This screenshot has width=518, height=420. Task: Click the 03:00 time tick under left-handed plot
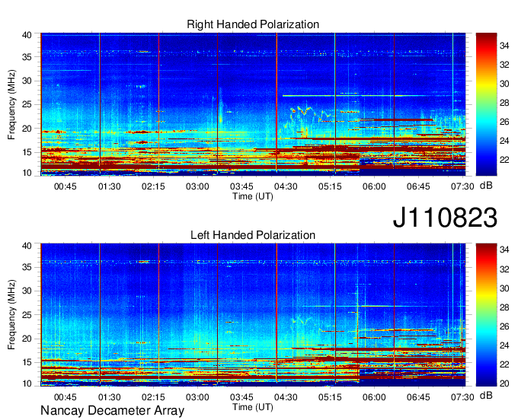click(197, 397)
